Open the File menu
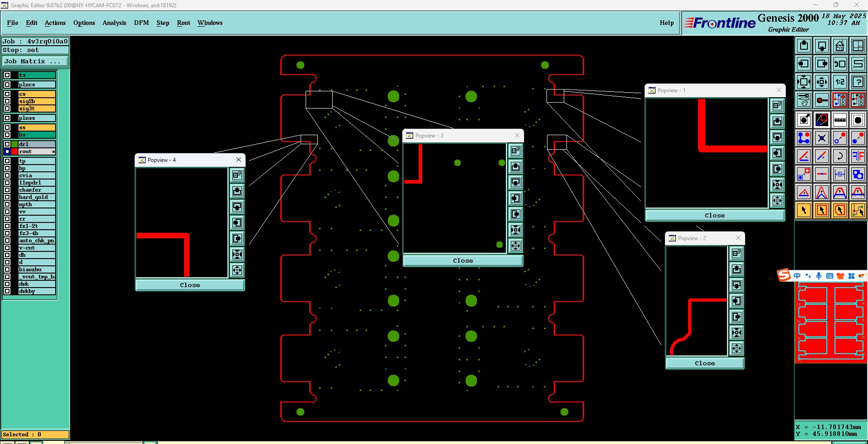This screenshot has height=444, width=868. 13,23
